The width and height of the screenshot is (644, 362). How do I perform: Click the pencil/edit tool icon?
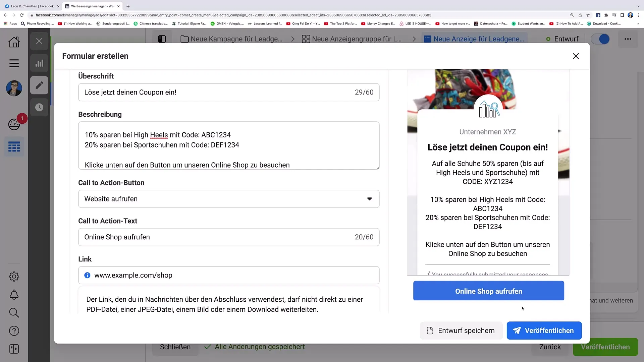click(39, 85)
